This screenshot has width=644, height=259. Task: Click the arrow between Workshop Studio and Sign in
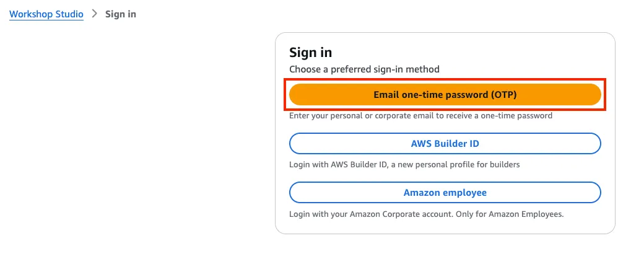click(x=94, y=14)
